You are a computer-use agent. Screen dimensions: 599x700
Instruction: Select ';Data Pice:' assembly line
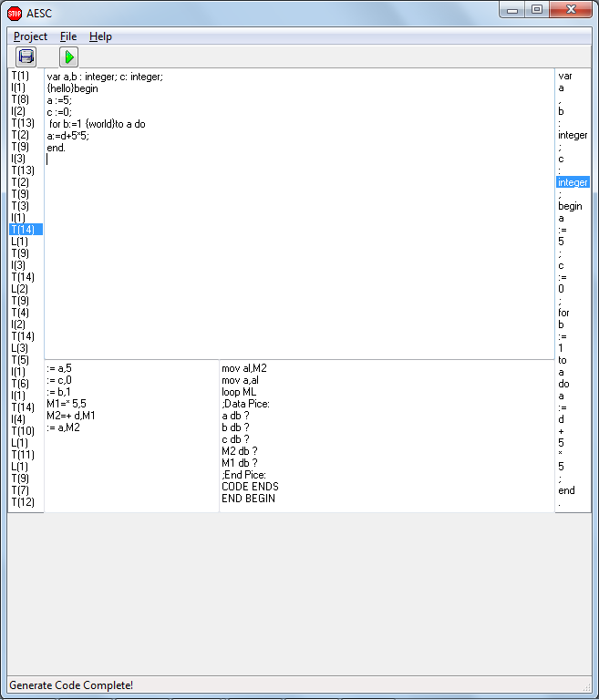click(245, 404)
